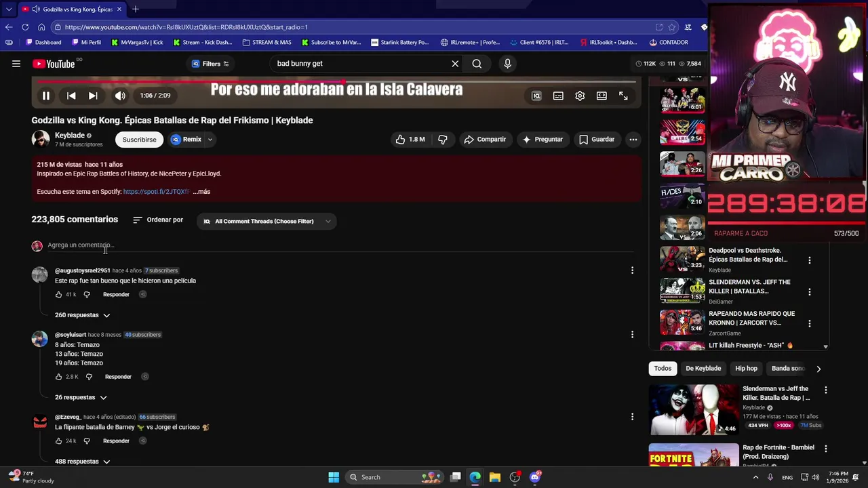Open options menu for @soyluisart comment

click(x=632, y=335)
